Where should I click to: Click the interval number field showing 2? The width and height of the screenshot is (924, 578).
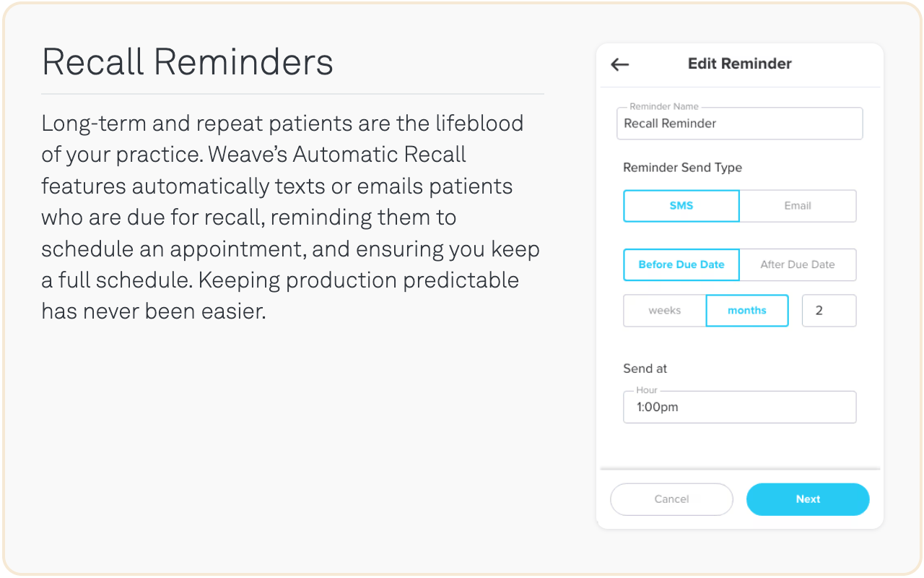(x=829, y=311)
